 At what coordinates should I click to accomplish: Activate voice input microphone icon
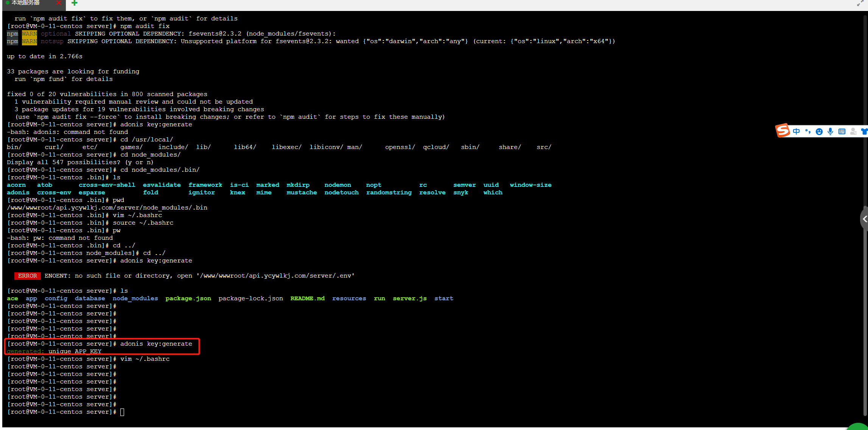tap(830, 131)
